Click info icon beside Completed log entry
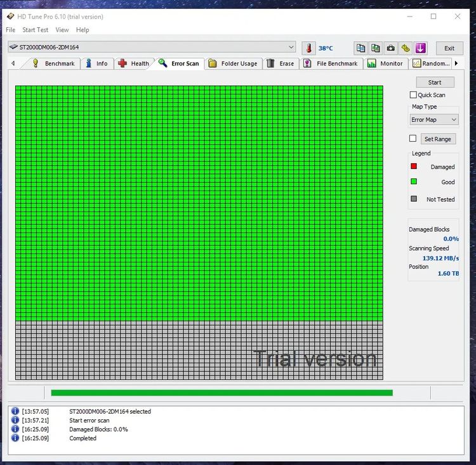476x465 pixels. click(15, 438)
